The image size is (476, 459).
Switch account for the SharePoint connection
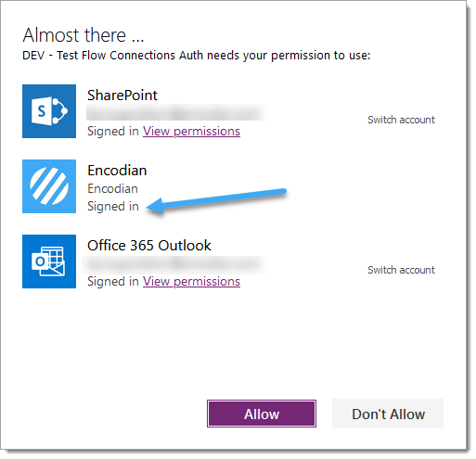coord(401,120)
